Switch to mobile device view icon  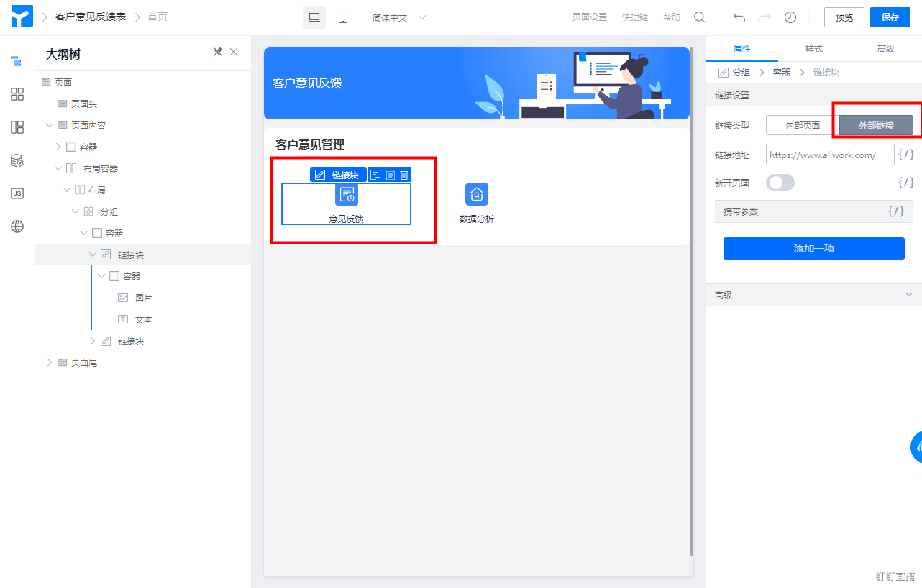[x=343, y=17]
